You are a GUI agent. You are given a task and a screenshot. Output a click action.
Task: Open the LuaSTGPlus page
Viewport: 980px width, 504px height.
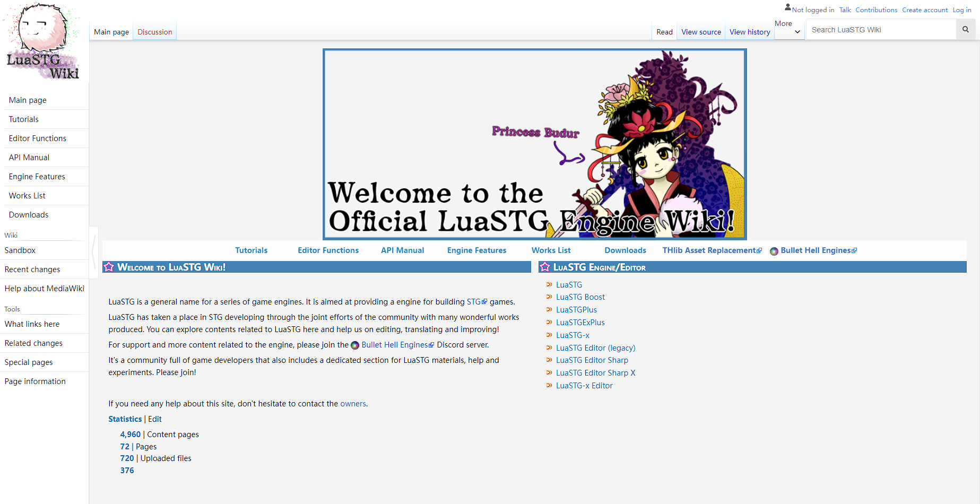pyautogui.click(x=576, y=310)
